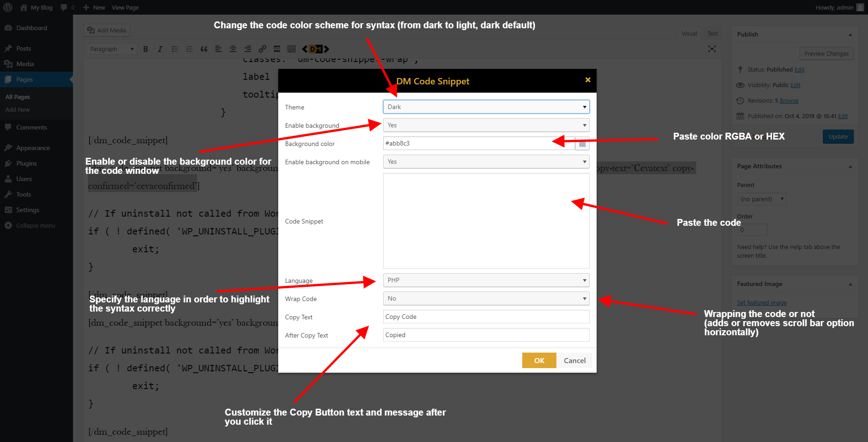Switch to the Text editor tab
This screenshot has height=442, width=868.
712,33
